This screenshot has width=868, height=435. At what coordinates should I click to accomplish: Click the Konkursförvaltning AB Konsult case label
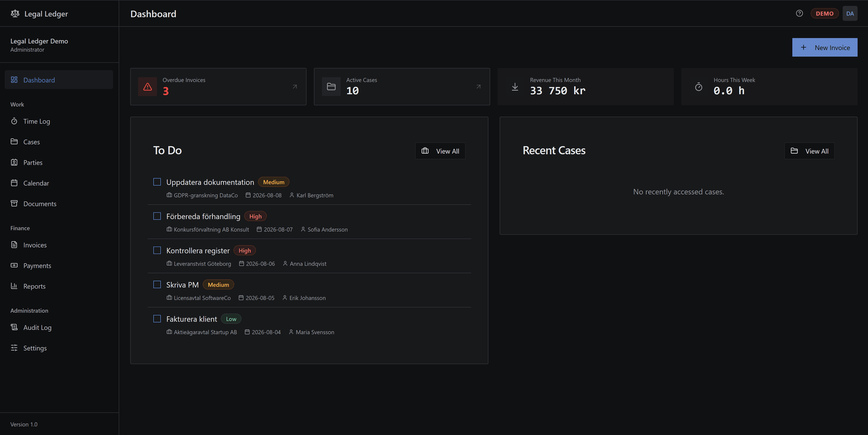(x=208, y=230)
